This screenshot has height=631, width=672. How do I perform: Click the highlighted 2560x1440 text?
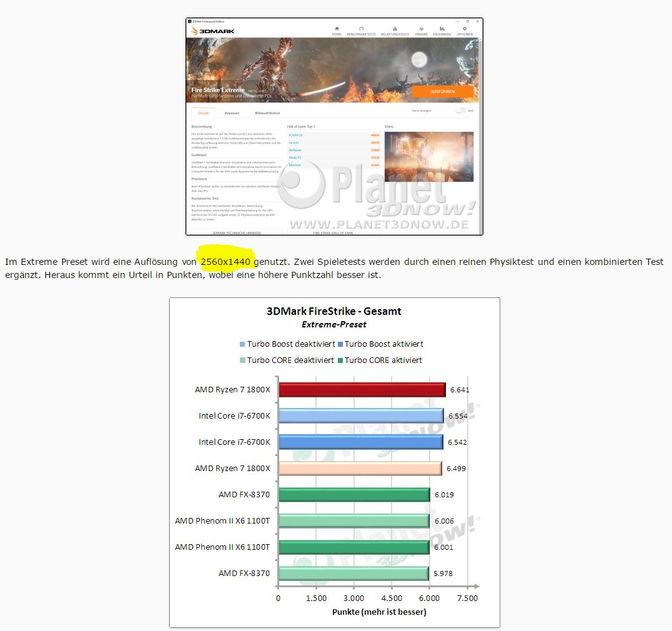(225, 262)
